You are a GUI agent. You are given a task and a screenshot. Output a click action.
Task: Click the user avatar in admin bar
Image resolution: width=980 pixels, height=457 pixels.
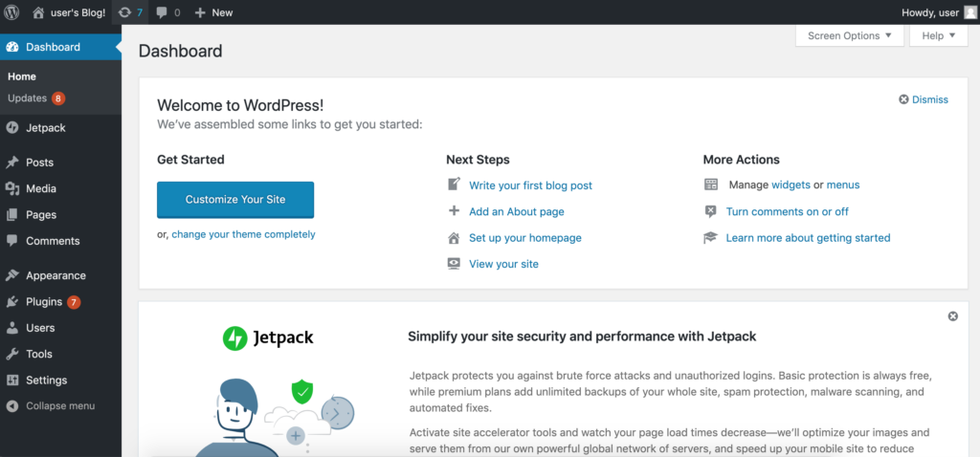pos(969,12)
